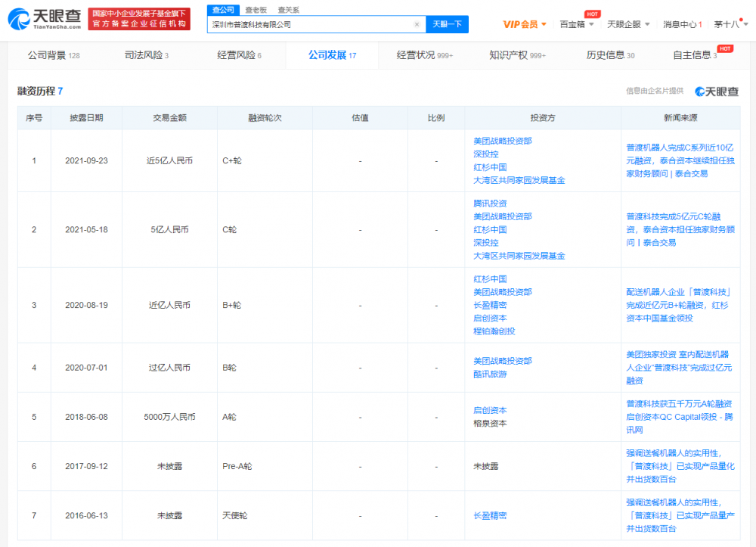Open the 腾讯投资 investor link

point(490,204)
